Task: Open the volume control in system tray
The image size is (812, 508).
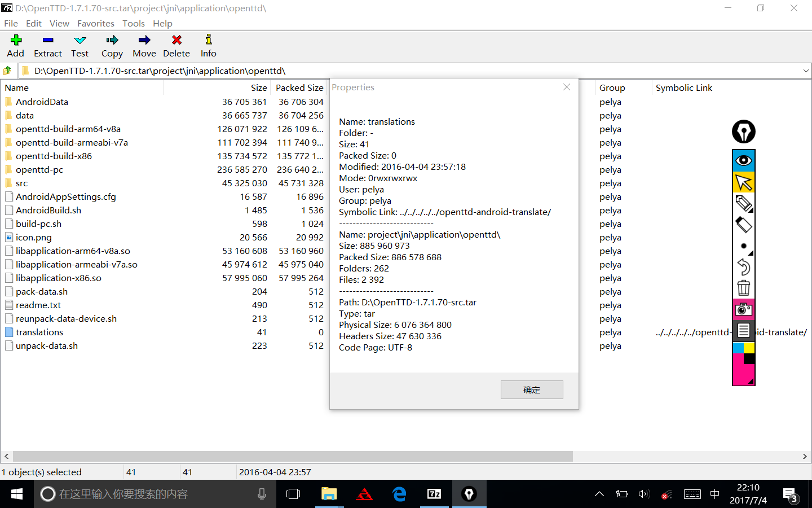Action: (x=644, y=494)
